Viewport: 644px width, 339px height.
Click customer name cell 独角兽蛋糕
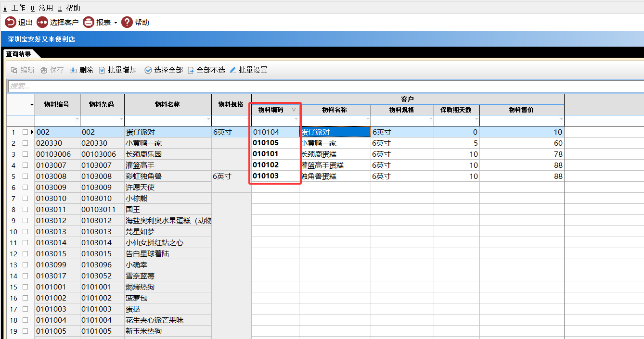pos(335,176)
